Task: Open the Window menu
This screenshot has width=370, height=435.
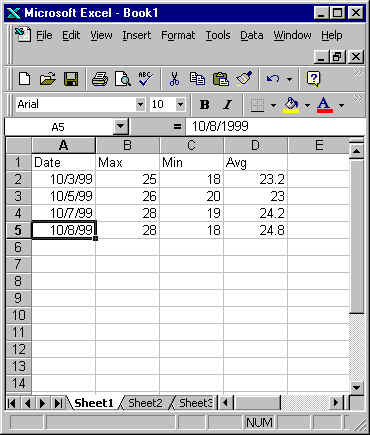Action: click(x=292, y=35)
